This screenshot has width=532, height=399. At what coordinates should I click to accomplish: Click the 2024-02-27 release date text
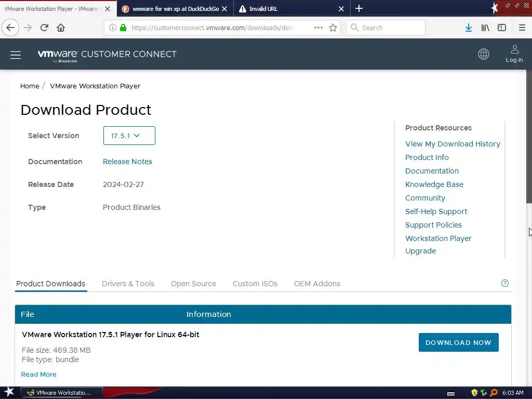(123, 184)
